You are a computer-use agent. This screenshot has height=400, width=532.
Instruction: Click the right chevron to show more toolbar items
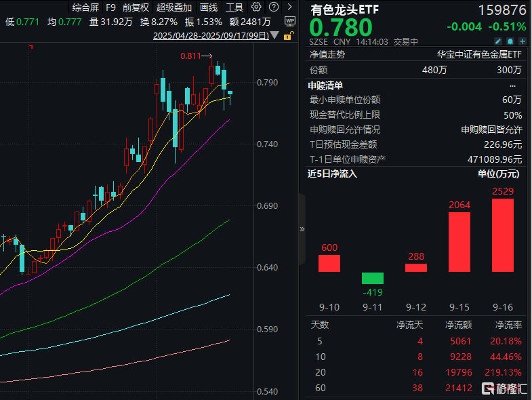click(x=289, y=7)
